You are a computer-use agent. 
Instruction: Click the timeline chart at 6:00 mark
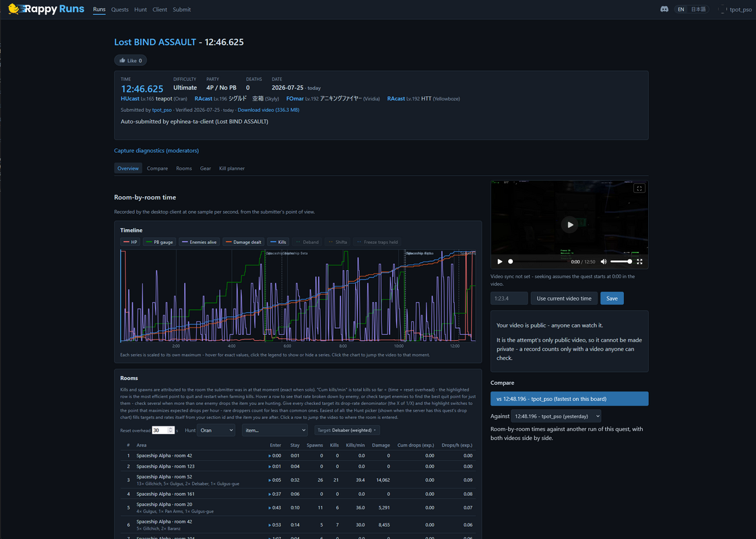pyautogui.click(x=287, y=296)
